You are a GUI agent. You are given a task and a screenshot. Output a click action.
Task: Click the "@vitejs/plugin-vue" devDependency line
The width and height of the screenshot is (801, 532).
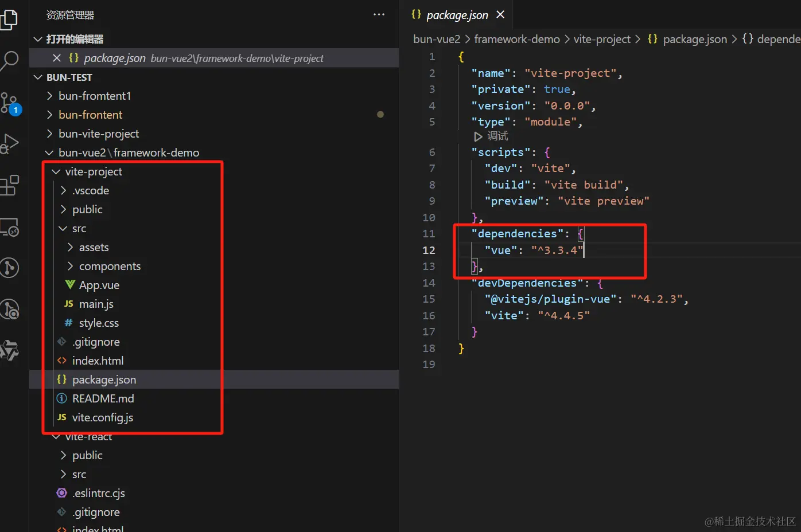(x=586, y=299)
